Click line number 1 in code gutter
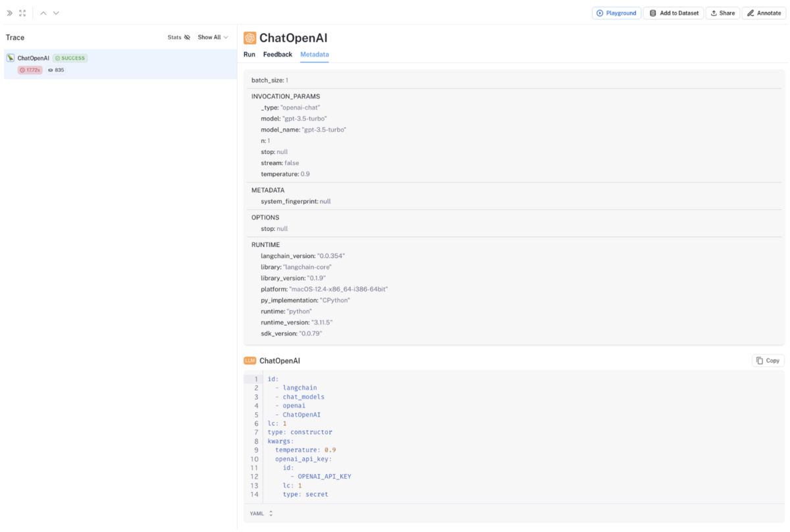The image size is (790, 532). tap(256, 379)
